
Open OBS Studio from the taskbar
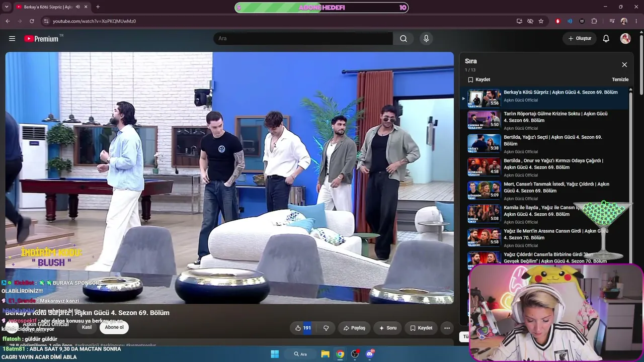click(355, 354)
